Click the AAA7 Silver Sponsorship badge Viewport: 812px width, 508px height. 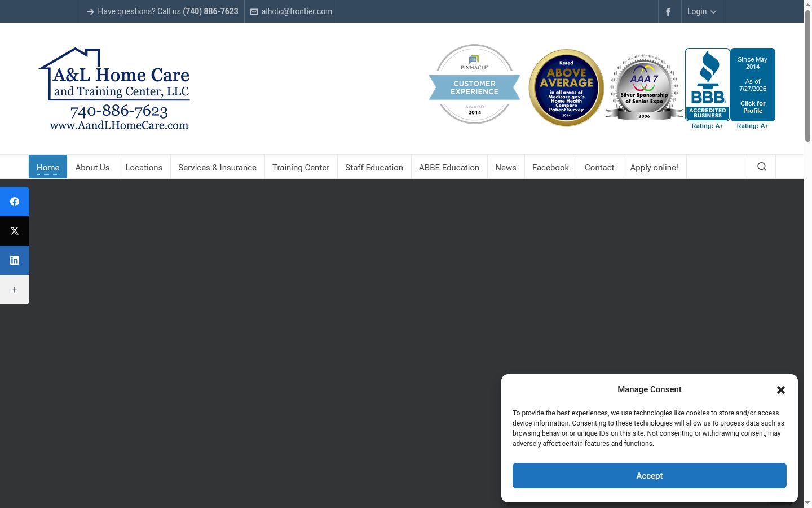pos(644,87)
